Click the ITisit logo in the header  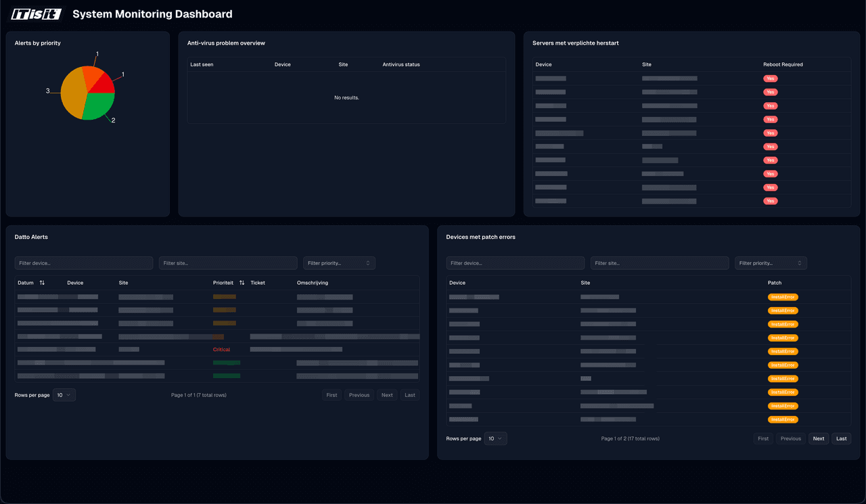[36, 14]
